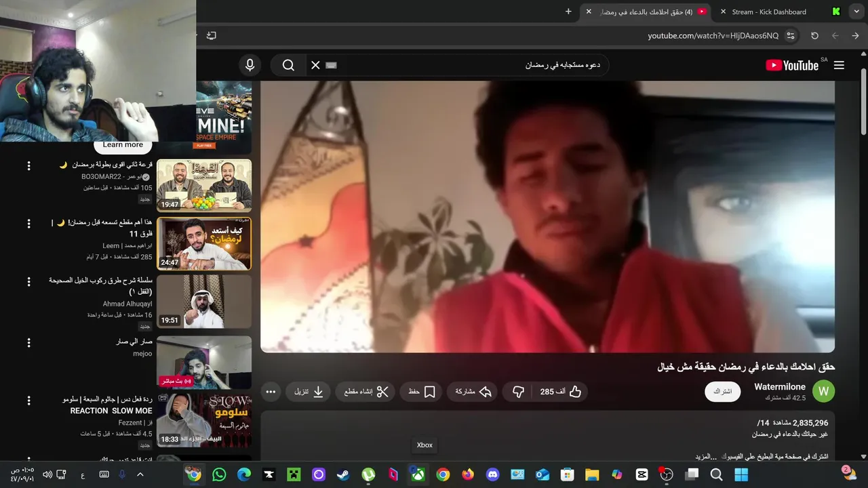Open OBS Studio from the taskbar

(x=667, y=474)
